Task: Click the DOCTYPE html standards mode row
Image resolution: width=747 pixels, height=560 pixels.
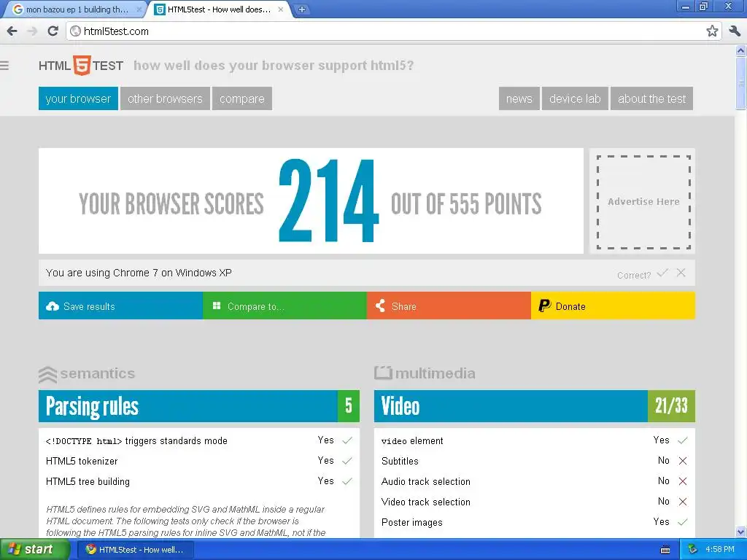Action: pyautogui.click(x=199, y=440)
